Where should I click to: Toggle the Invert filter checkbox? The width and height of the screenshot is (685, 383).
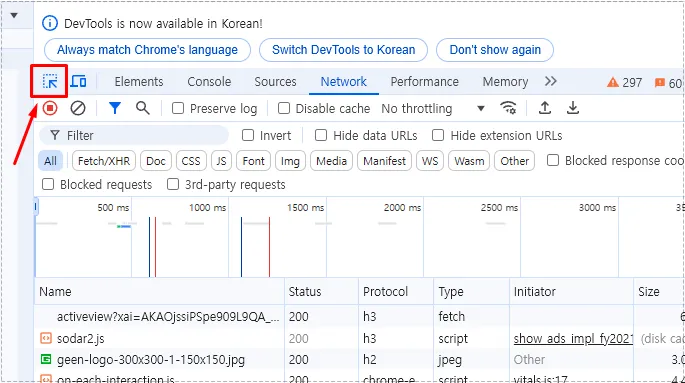coord(248,135)
